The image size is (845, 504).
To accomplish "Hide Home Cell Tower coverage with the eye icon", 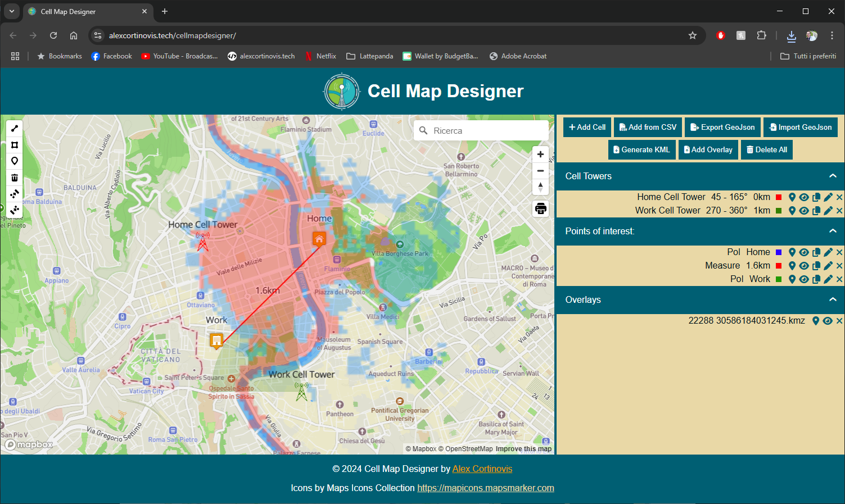I will click(x=804, y=197).
